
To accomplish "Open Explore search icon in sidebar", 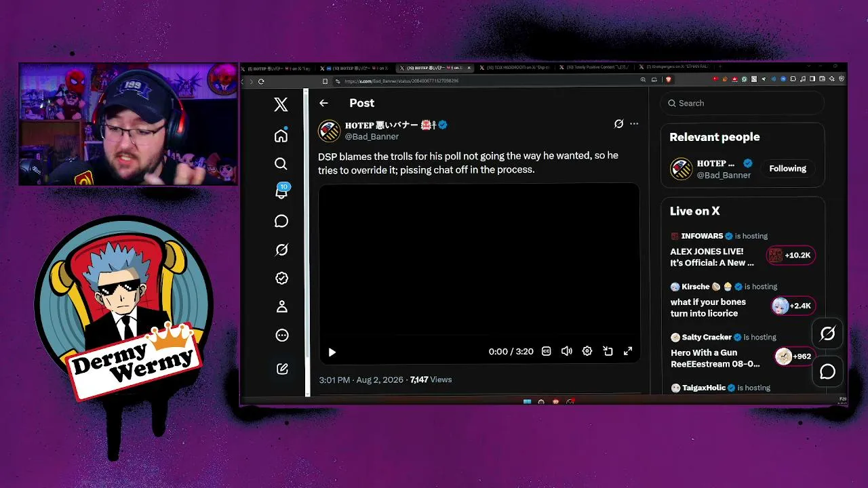I will (281, 164).
